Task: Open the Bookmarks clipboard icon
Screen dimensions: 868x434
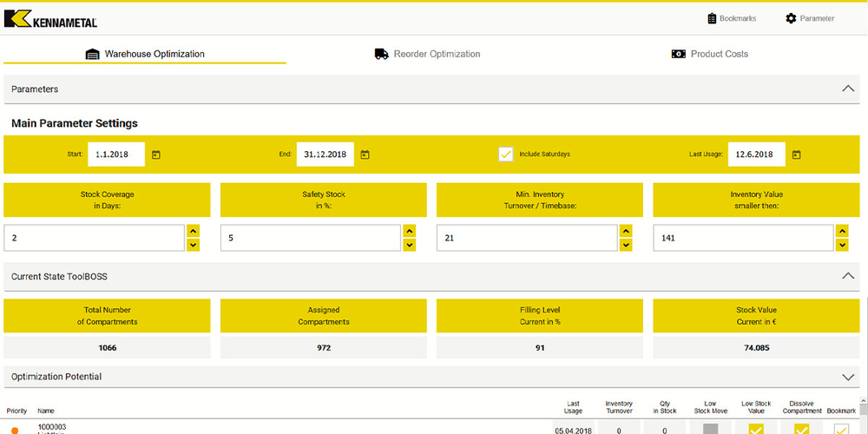Action: [x=712, y=18]
